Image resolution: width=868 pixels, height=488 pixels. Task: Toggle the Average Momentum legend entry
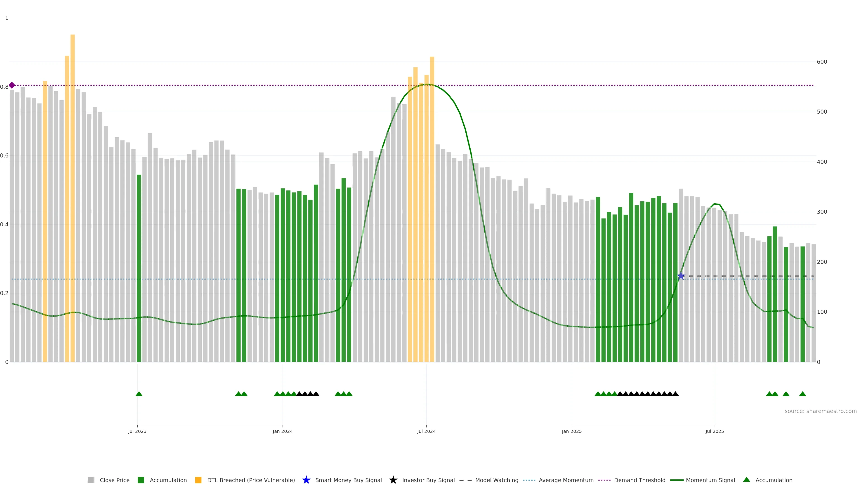(566, 480)
